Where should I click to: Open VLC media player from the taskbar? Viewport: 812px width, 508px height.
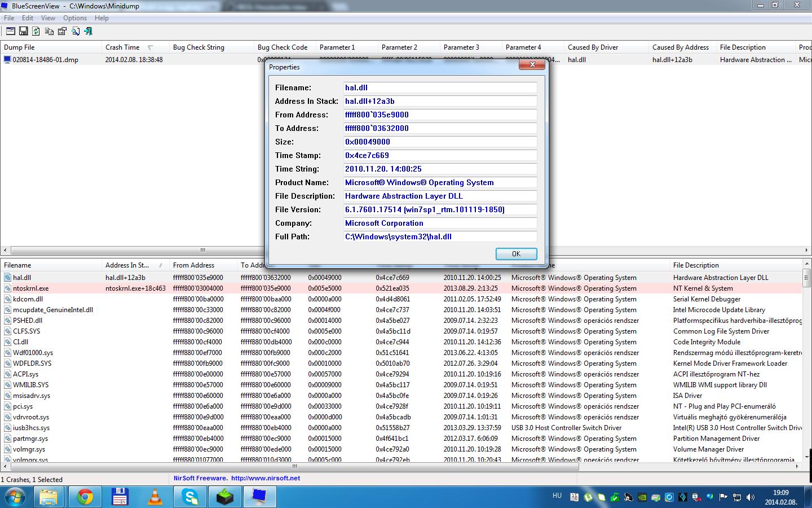155,497
